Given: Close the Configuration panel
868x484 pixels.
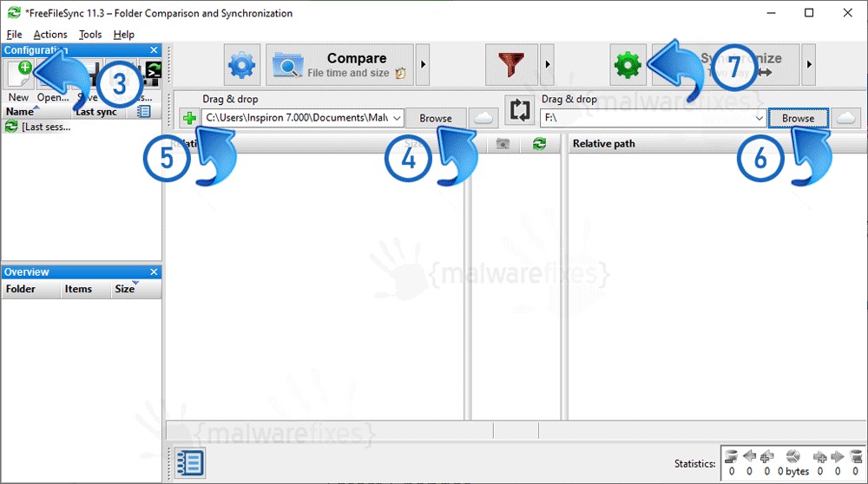Looking at the screenshot, I should (x=154, y=50).
